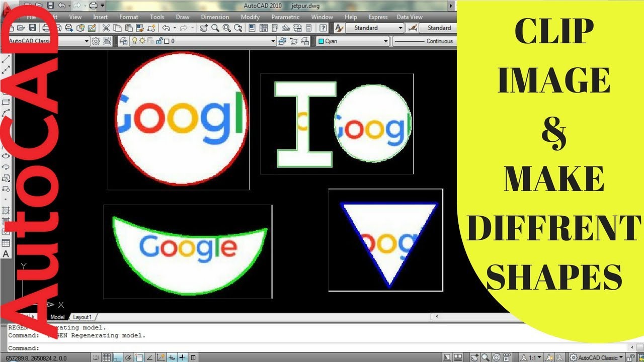
Task: Click the Zoom Previous icon
Action: 237,28
